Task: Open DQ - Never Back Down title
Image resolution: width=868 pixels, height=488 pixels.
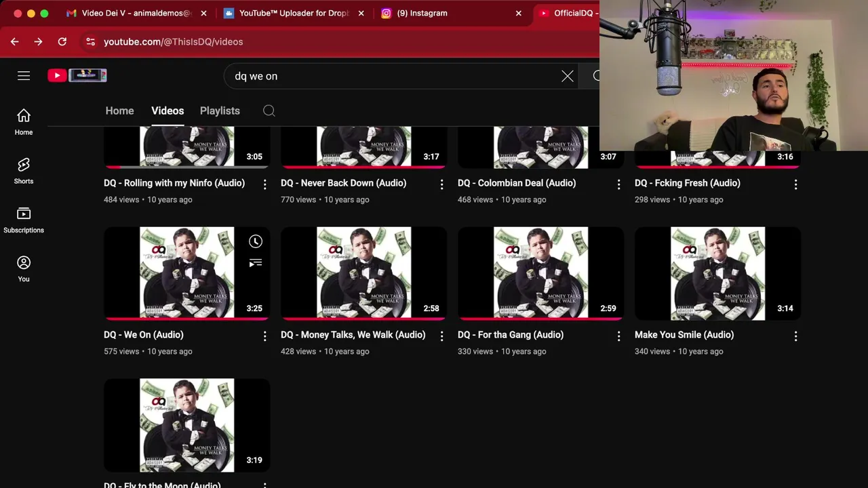Action: coord(344,183)
